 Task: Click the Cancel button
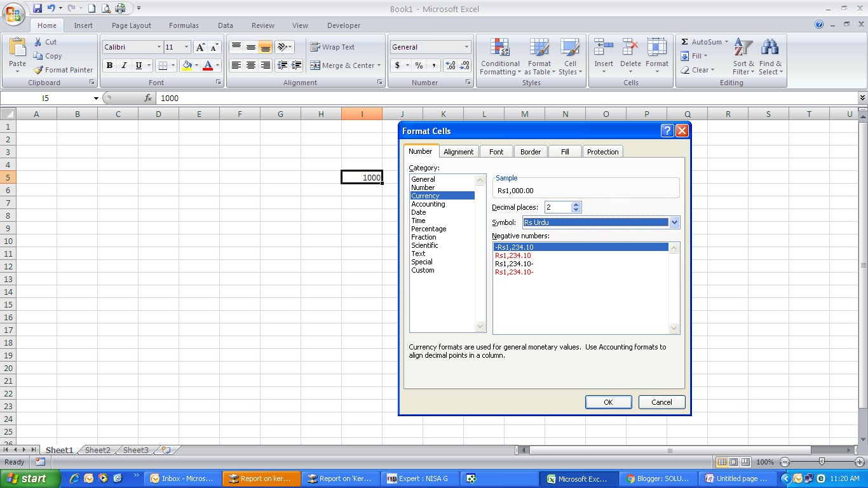click(661, 402)
